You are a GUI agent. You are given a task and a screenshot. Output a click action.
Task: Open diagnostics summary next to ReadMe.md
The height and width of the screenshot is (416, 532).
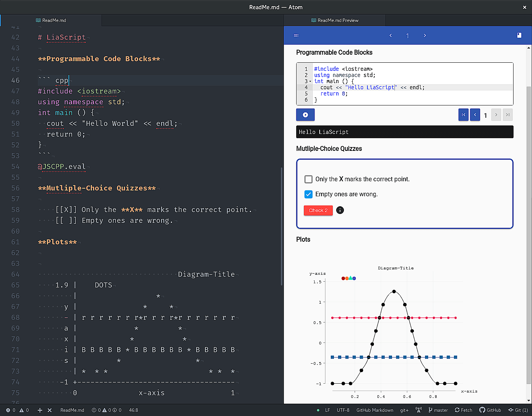coord(107,410)
